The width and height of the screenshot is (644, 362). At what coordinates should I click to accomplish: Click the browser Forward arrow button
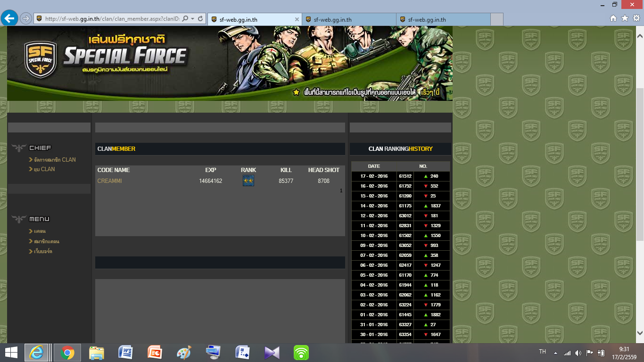[x=26, y=18]
